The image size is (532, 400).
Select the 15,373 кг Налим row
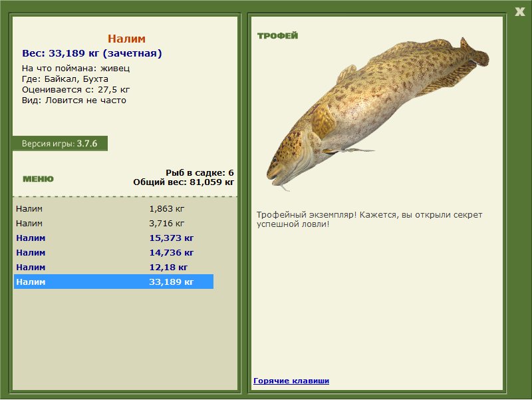coord(114,238)
